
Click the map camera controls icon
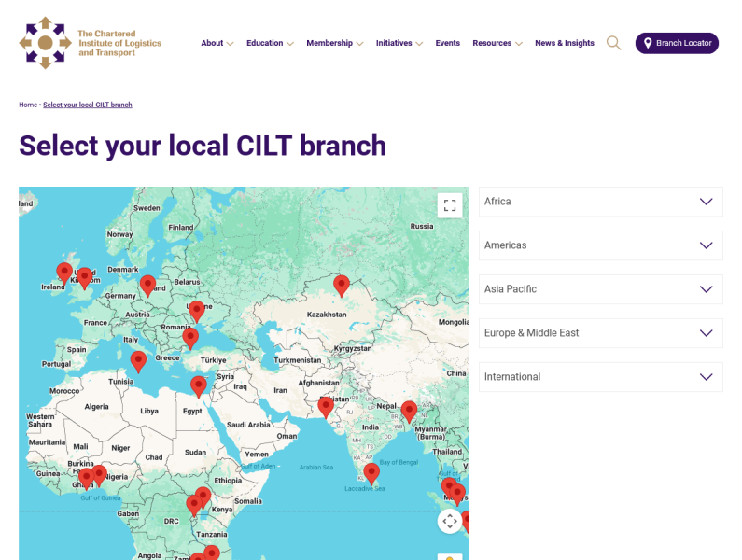click(x=450, y=521)
